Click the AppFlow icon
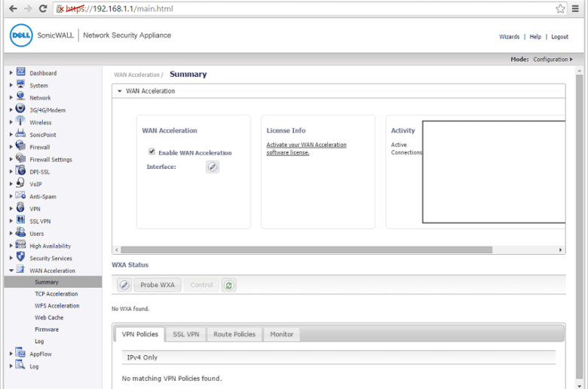Viewport: 588px width, 389px height. pyautogui.click(x=20, y=353)
